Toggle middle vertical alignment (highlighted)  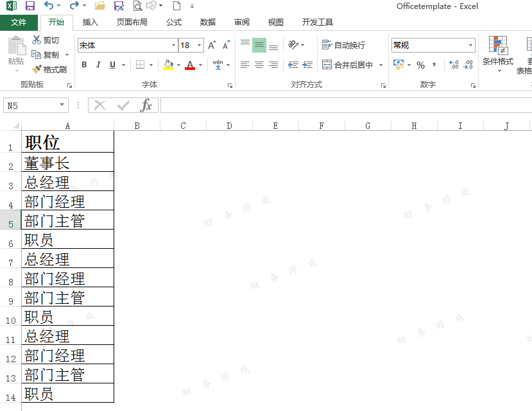point(259,45)
